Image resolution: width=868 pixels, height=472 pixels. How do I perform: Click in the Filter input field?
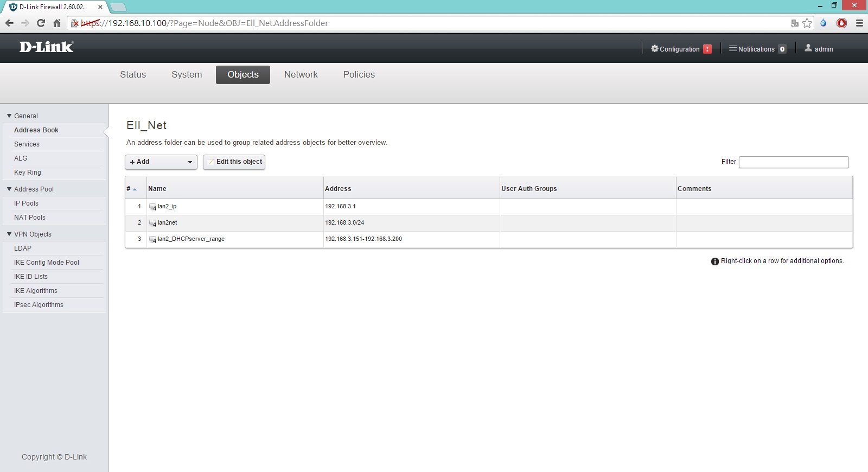[x=794, y=162]
